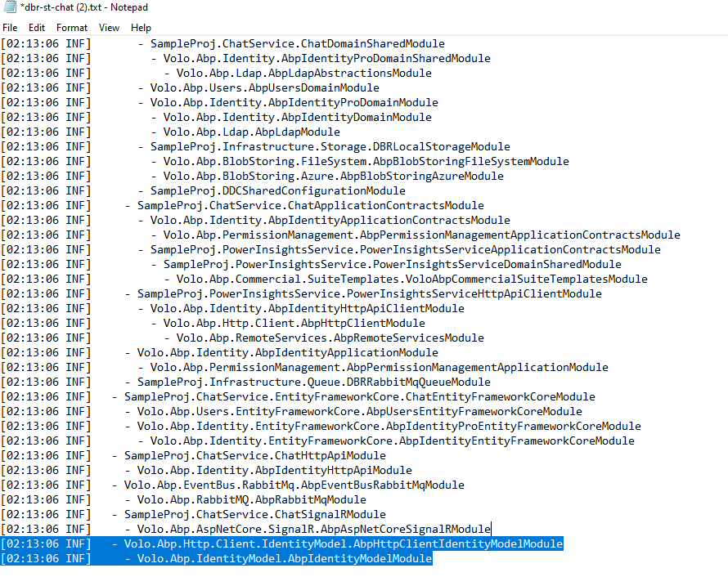Click the AbpIdentityProDomainSharedModule line
728x577 pixels.
pyautogui.click(x=245, y=59)
